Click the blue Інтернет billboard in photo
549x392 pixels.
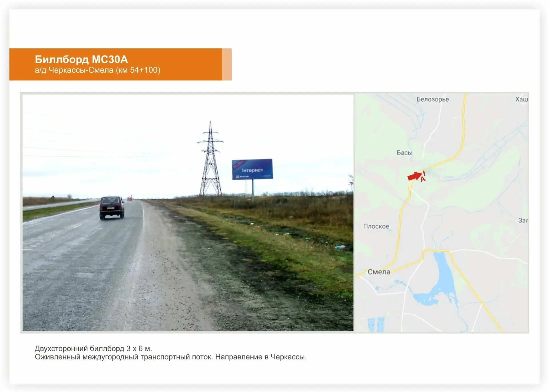coord(252,169)
